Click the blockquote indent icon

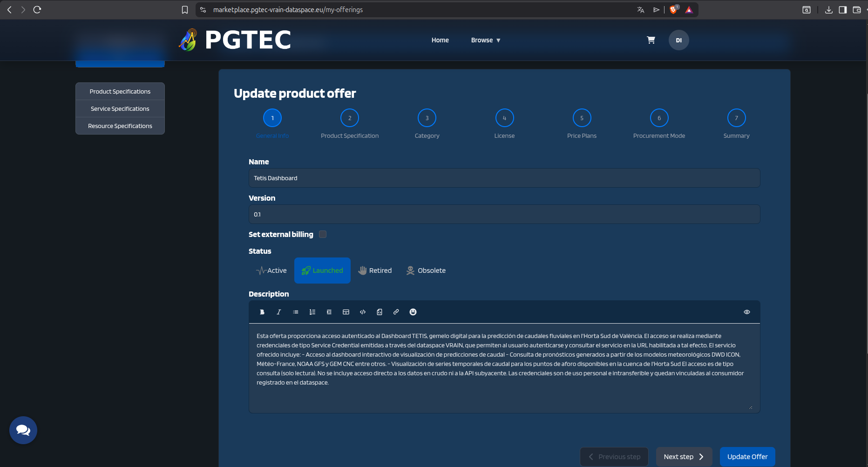click(329, 312)
